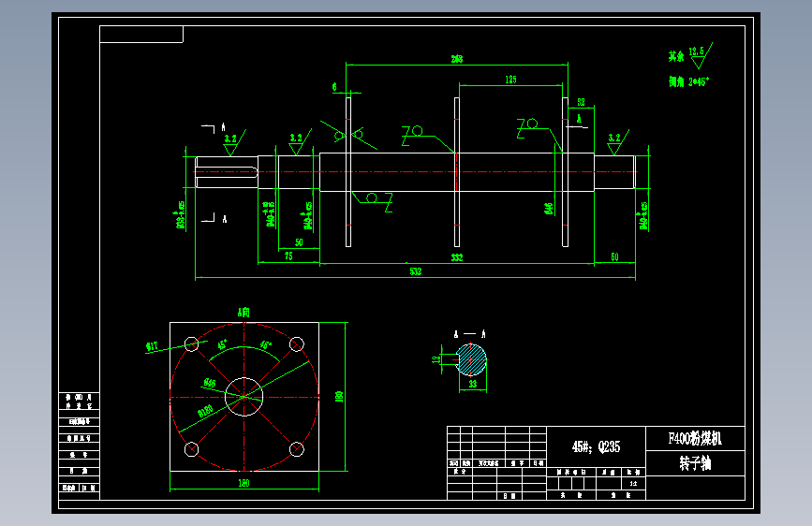Click the 75 dimension value
The image size is (812, 526).
[288, 256]
